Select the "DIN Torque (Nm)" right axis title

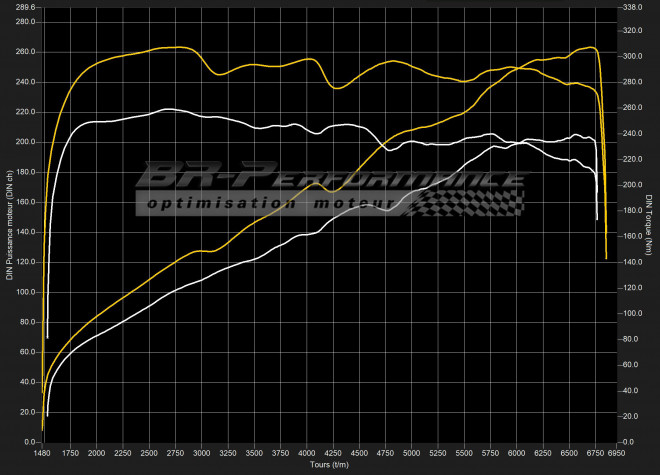click(x=649, y=225)
